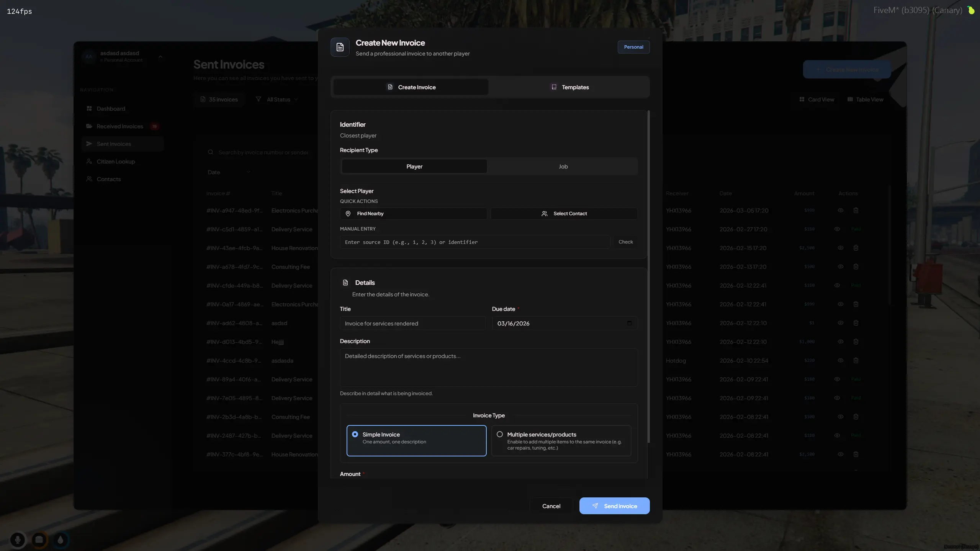980x551 pixels.
Task: Collapse the asdasd asdasd account panel
Action: (x=160, y=56)
